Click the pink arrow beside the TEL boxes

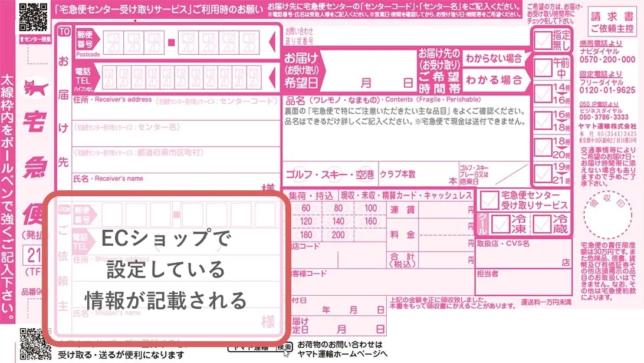pyautogui.click(x=272, y=77)
